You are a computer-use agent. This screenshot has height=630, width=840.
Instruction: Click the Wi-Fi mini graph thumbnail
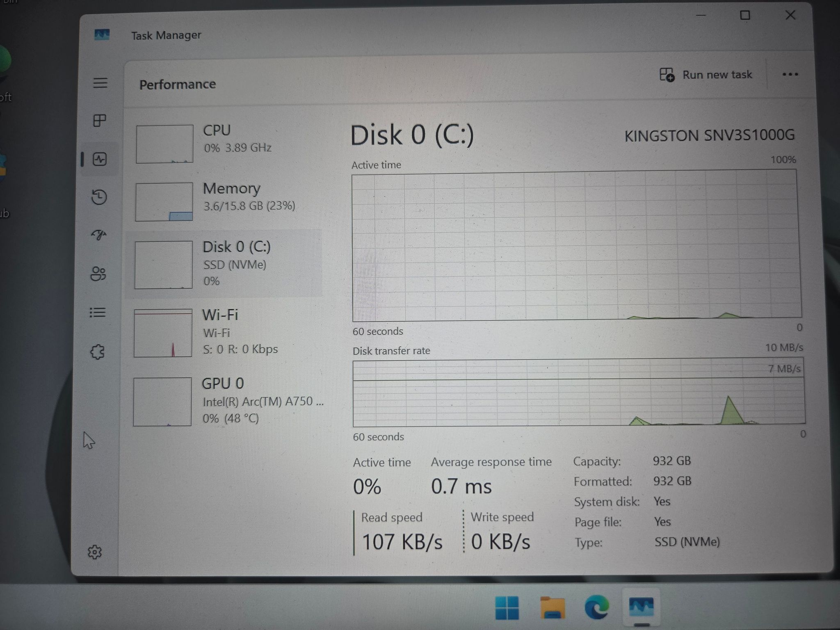[163, 333]
